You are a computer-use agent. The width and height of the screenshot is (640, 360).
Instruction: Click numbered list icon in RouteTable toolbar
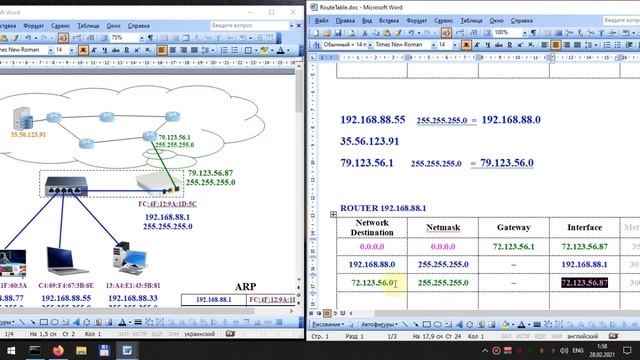[607, 45]
